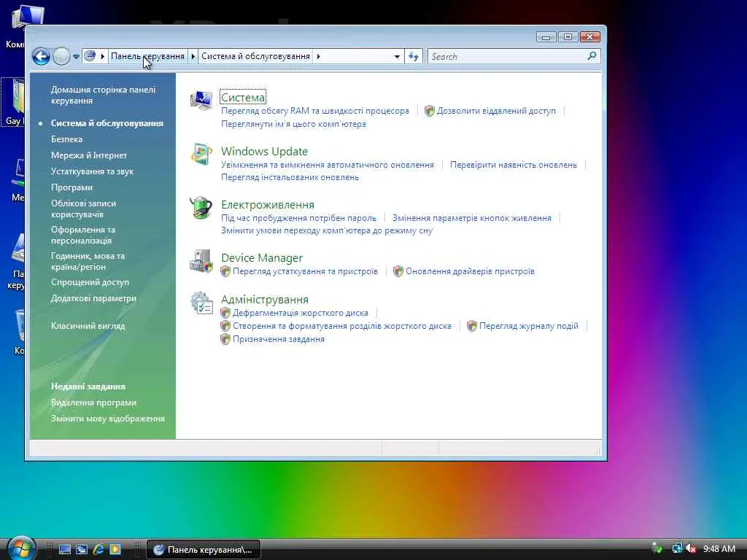Open Домашня сторінка панелі керування in the sidebar

(x=104, y=96)
